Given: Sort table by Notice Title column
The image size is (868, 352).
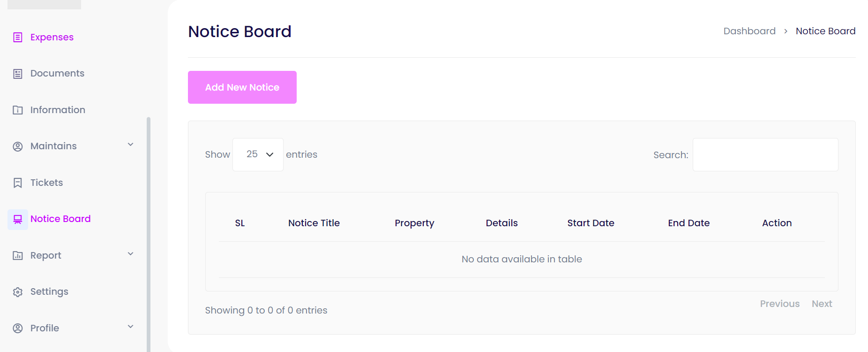Looking at the screenshot, I should (x=314, y=223).
